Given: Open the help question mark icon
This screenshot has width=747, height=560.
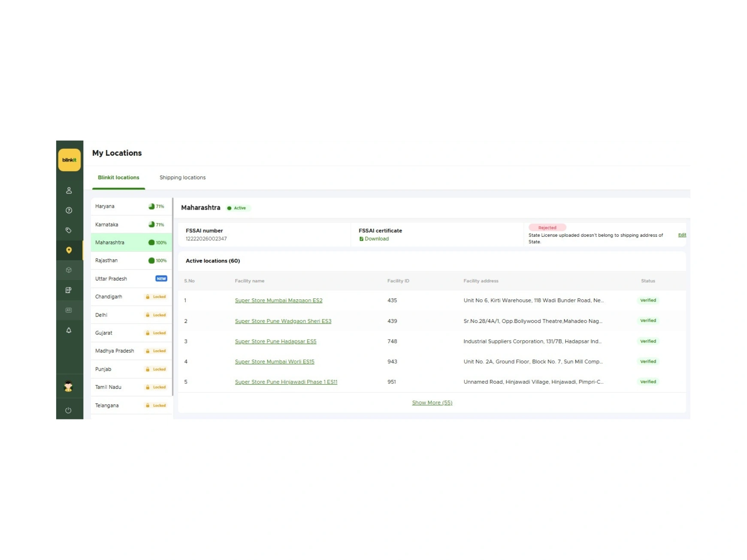Looking at the screenshot, I should tap(69, 210).
